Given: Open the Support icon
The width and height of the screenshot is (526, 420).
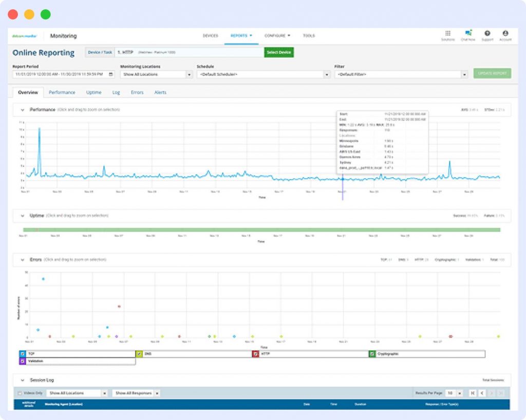Looking at the screenshot, I should tap(487, 33).
